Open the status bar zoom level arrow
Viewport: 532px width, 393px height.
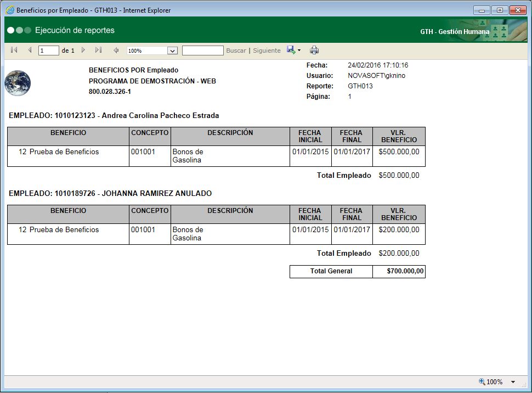tap(513, 382)
